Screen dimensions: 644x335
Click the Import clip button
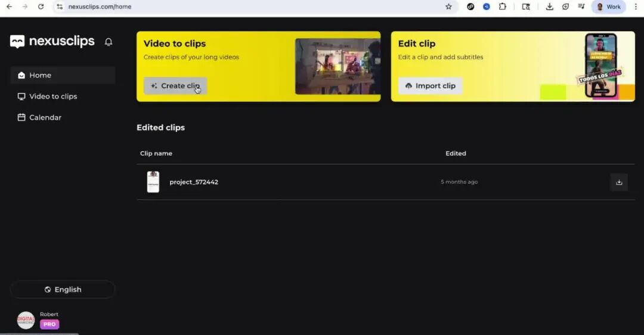[430, 86]
